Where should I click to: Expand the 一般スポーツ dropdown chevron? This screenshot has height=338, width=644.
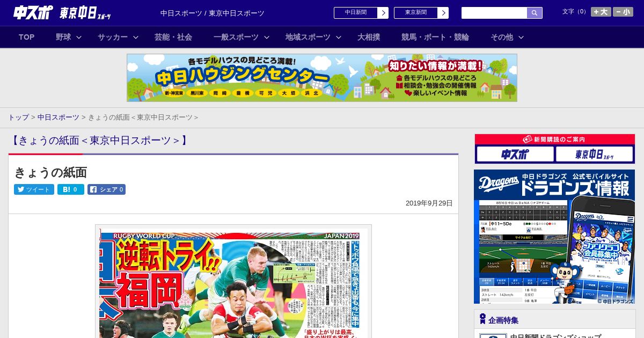pyautogui.click(x=267, y=38)
